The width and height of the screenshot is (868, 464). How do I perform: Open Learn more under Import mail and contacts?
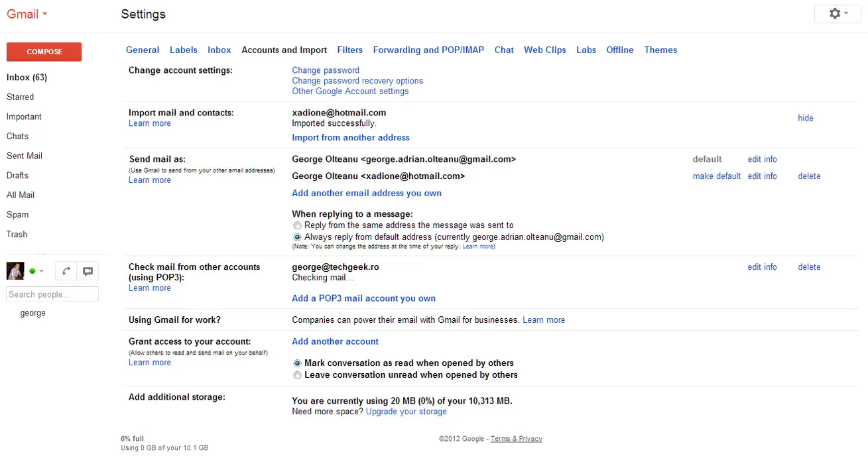[150, 123]
